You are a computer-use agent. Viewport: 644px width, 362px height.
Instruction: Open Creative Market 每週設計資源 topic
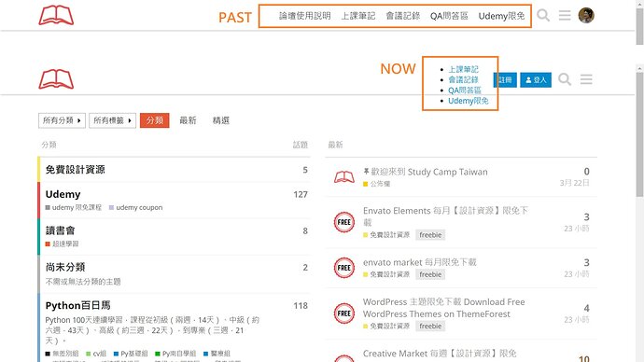click(x=440, y=354)
